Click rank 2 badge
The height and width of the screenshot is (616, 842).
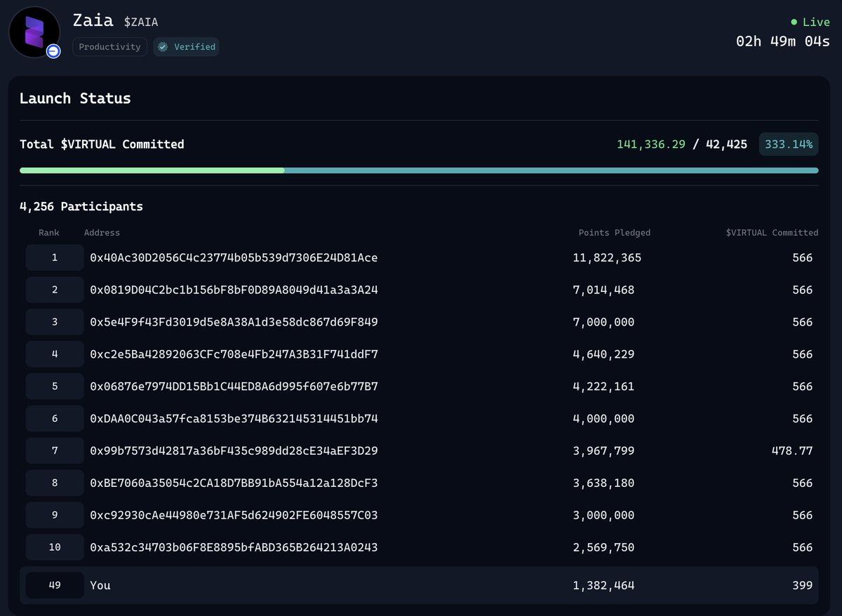(55, 290)
